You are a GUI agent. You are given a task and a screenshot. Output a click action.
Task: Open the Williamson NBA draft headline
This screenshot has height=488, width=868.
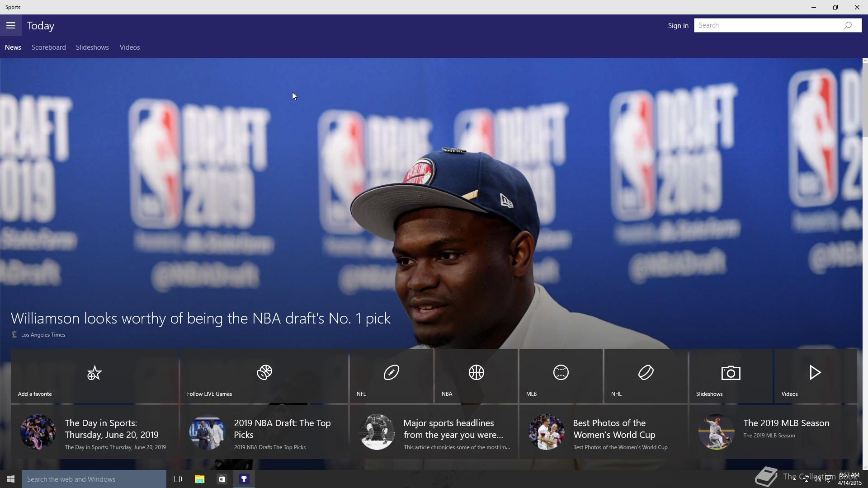pos(201,318)
